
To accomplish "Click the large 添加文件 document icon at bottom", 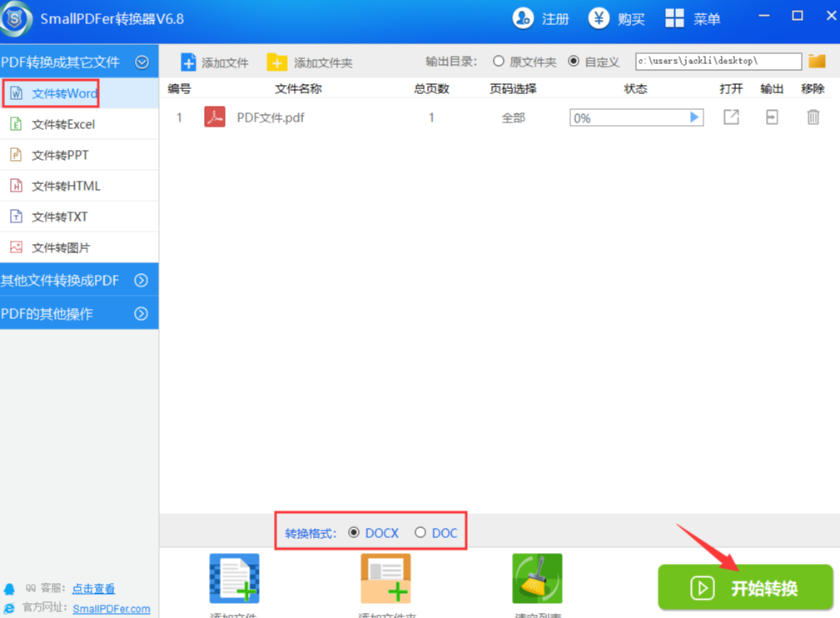I will [x=234, y=579].
